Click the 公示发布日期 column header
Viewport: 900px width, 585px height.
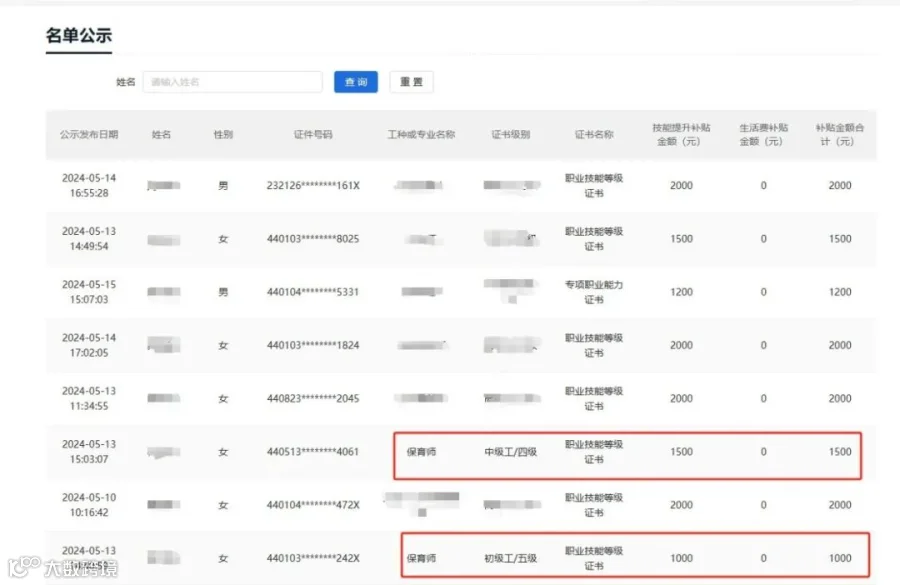pyautogui.click(x=89, y=134)
